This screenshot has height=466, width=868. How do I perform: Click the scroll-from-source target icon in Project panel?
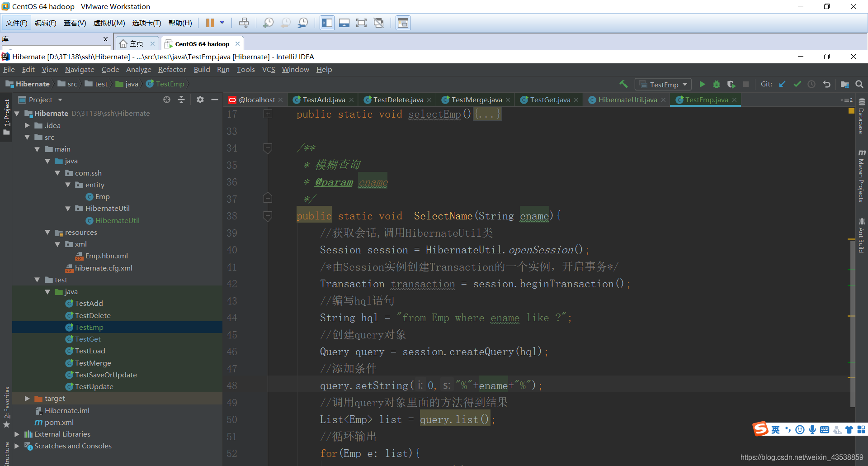click(167, 100)
